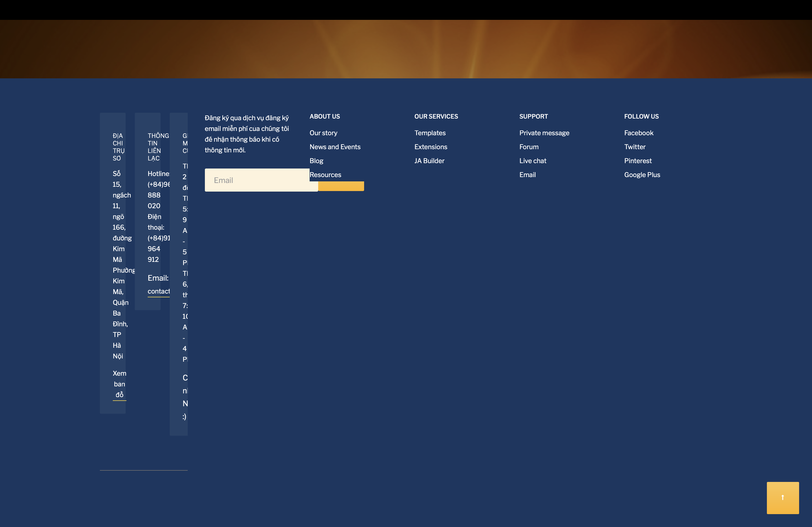Open the Twitter link
The image size is (812, 527).
(x=635, y=147)
